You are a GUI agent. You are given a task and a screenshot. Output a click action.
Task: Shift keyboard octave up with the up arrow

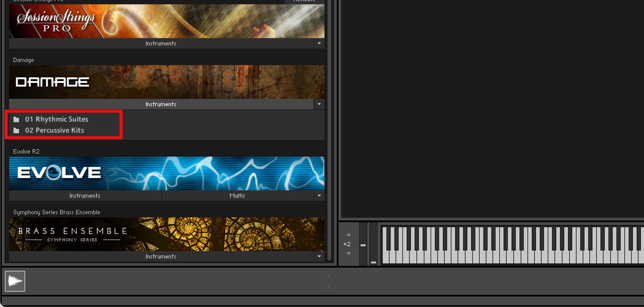[x=349, y=235]
